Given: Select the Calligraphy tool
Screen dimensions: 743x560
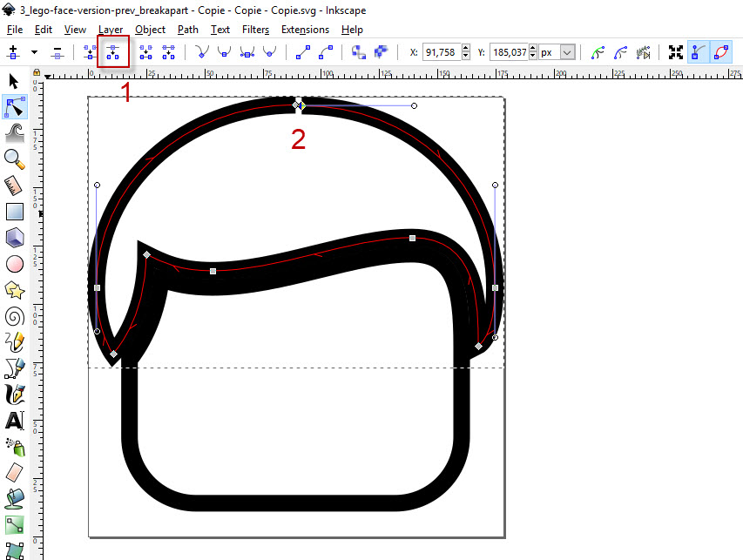Looking at the screenshot, I should (15, 395).
